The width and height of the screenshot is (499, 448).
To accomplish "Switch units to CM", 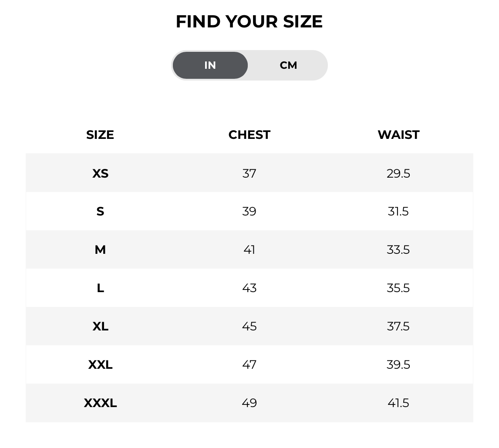I will (x=288, y=65).
